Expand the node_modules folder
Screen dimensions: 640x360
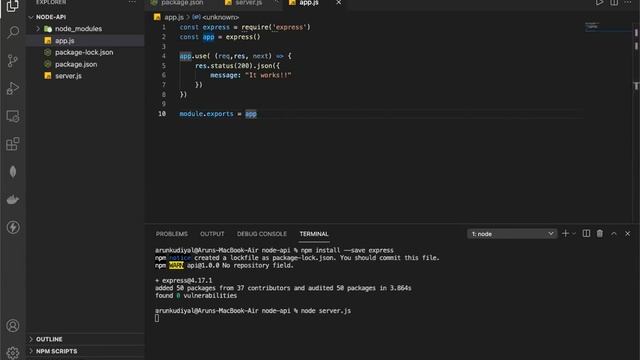[85, 29]
